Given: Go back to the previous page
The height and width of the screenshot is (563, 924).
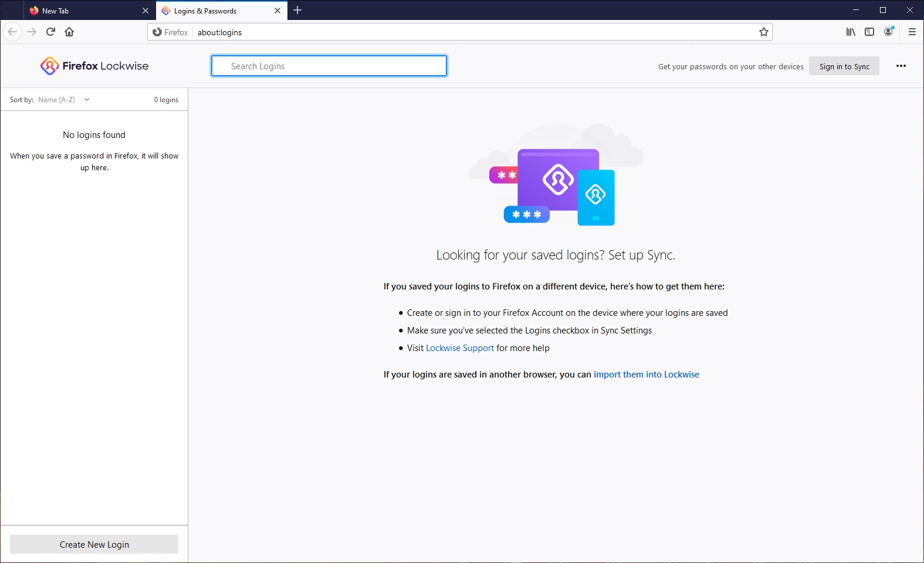Looking at the screenshot, I should pyautogui.click(x=12, y=32).
